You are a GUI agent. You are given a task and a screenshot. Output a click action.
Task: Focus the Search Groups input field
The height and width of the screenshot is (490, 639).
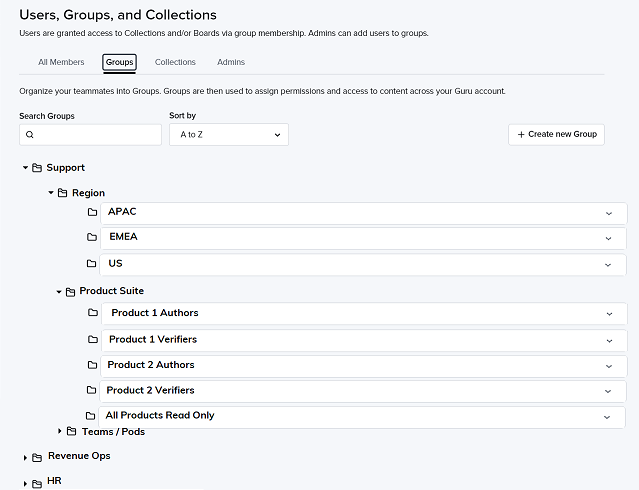90,135
